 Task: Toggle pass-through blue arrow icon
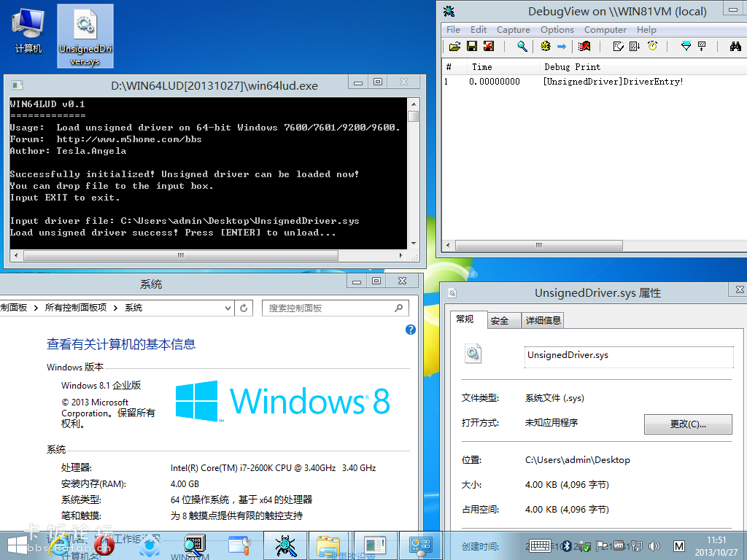(x=562, y=46)
